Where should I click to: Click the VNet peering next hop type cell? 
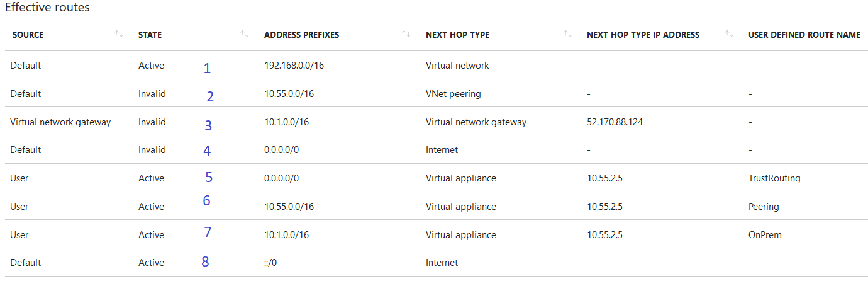[453, 94]
